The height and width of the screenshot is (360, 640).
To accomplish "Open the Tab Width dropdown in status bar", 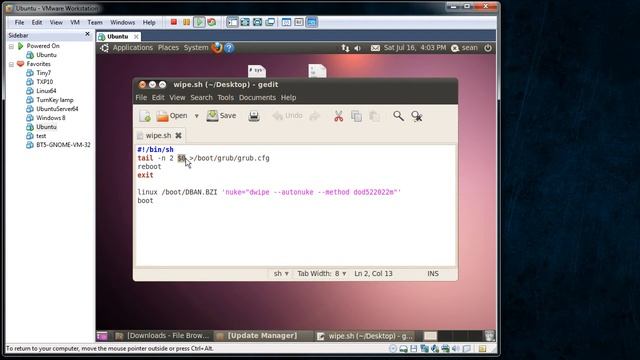I will 322,273.
